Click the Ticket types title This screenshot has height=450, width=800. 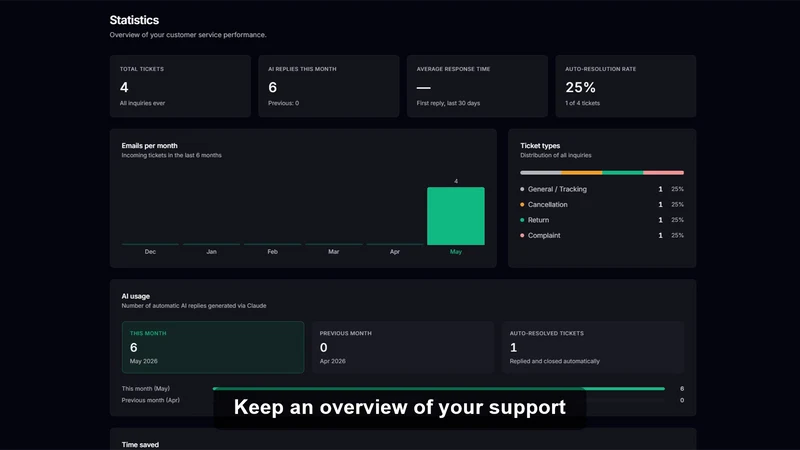[540, 145]
